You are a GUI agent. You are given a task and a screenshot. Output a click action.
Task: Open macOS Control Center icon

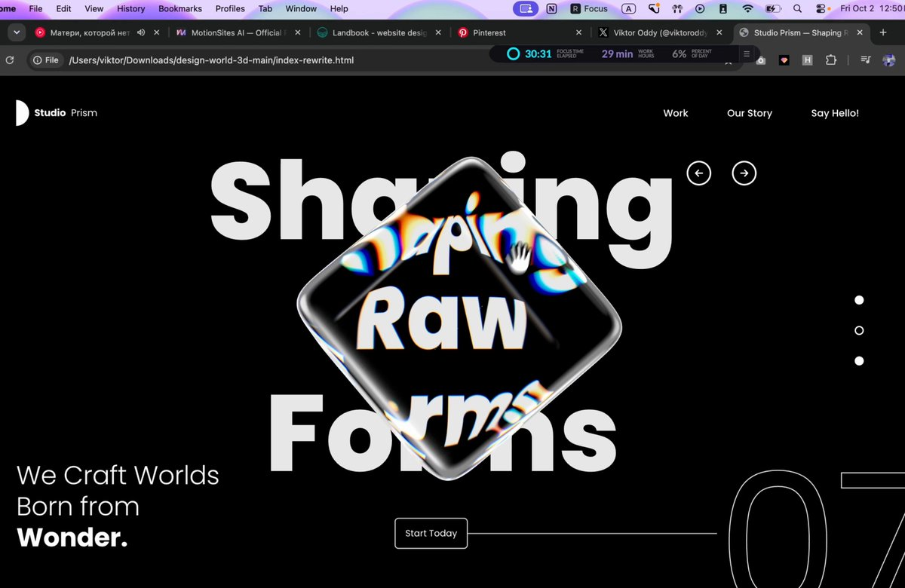click(822, 8)
